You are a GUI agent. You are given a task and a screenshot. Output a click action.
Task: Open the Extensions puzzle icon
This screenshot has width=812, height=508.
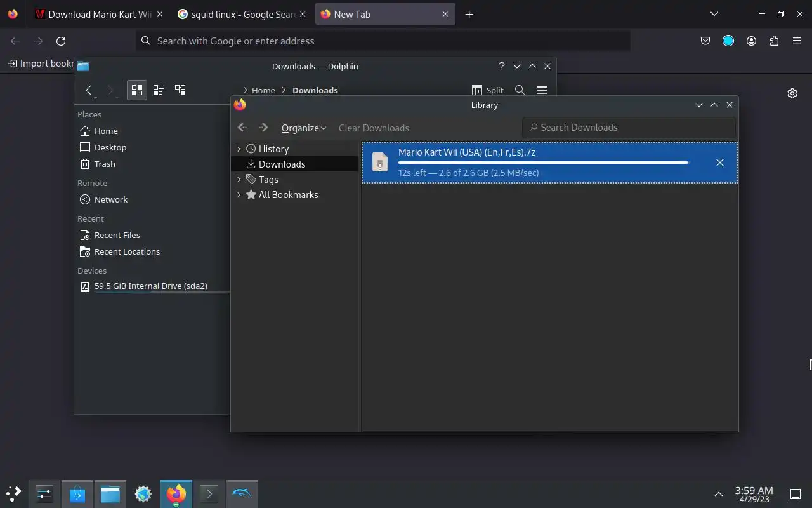click(774, 41)
